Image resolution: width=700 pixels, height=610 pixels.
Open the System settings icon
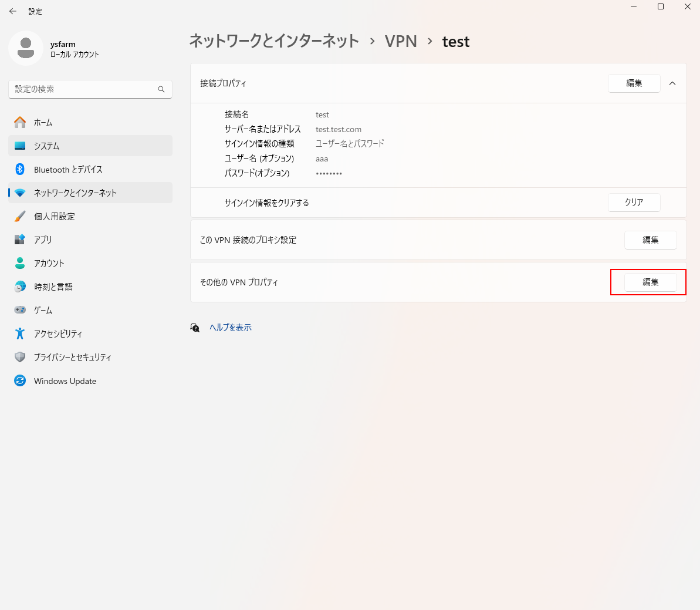tap(20, 146)
